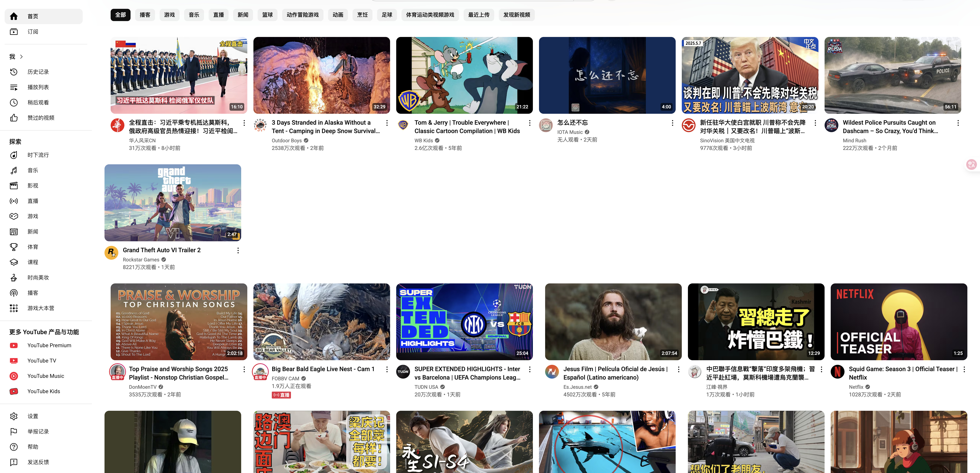The height and width of the screenshot is (473, 980).
Task: Open Sports (体育) trophy icon
Action: click(x=14, y=247)
